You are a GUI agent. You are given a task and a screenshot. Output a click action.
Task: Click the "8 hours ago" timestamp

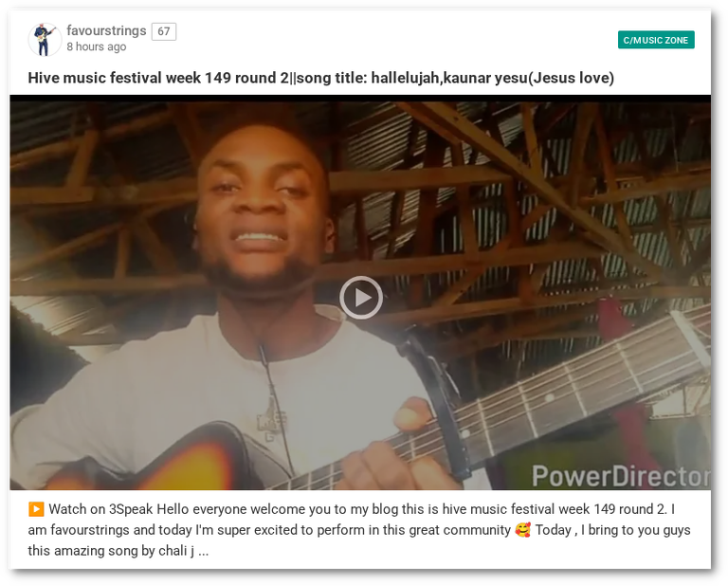97,46
